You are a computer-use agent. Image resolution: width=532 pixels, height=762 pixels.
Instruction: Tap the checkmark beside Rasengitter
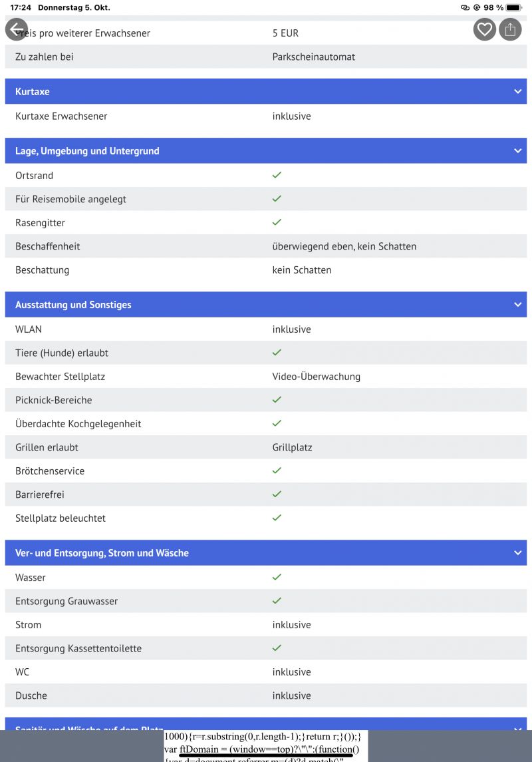pos(277,222)
